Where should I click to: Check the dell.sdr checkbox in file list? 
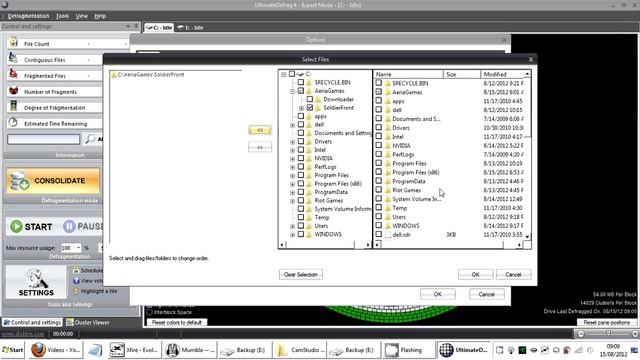pyautogui.click(x=379, y=235)
